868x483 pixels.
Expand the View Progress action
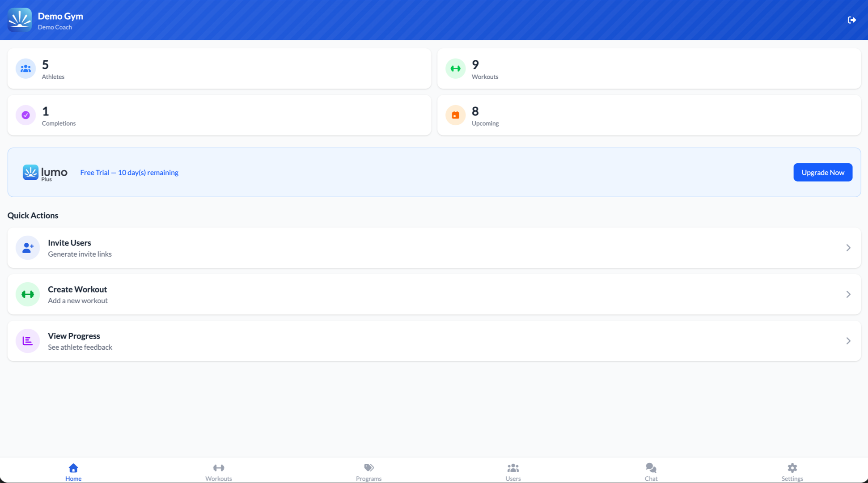click(x=848, y=340)
